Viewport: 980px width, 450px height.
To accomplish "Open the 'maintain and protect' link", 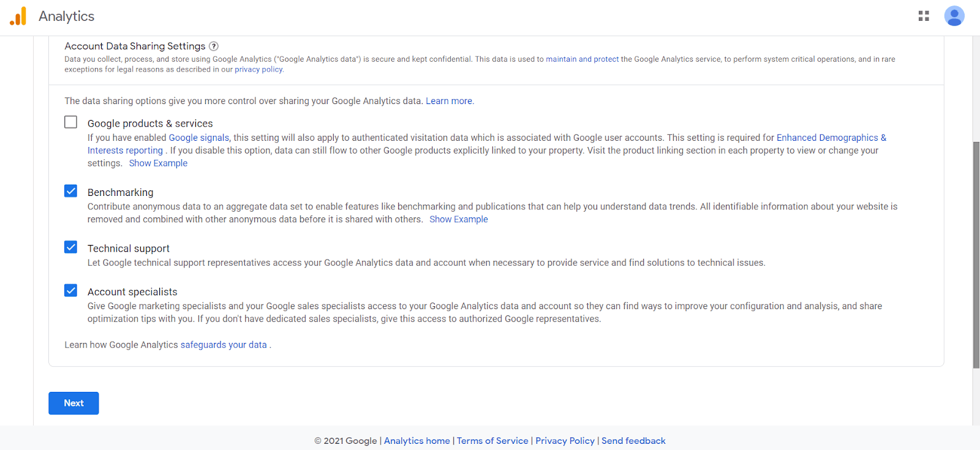I will pyautogui.click(x=582, y=59).
